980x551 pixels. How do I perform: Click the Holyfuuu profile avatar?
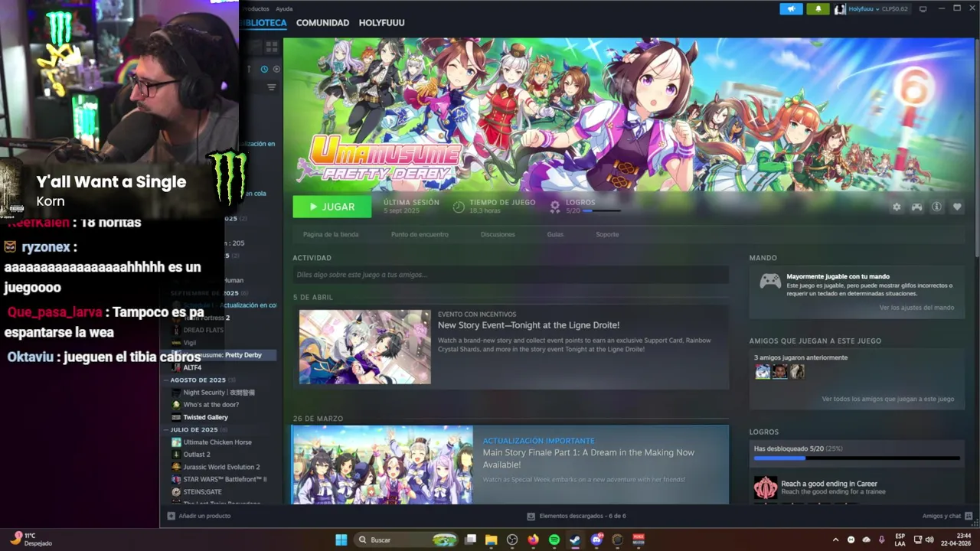[840, 8]
